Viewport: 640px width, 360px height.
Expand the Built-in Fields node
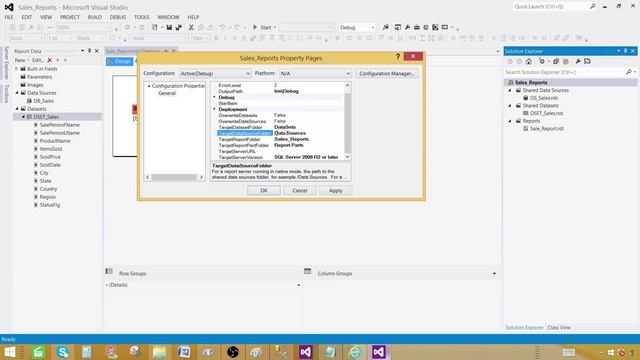[17, 69]
